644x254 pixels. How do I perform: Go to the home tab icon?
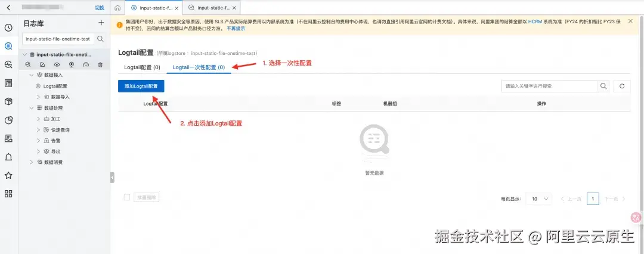[x=117, y=8]
